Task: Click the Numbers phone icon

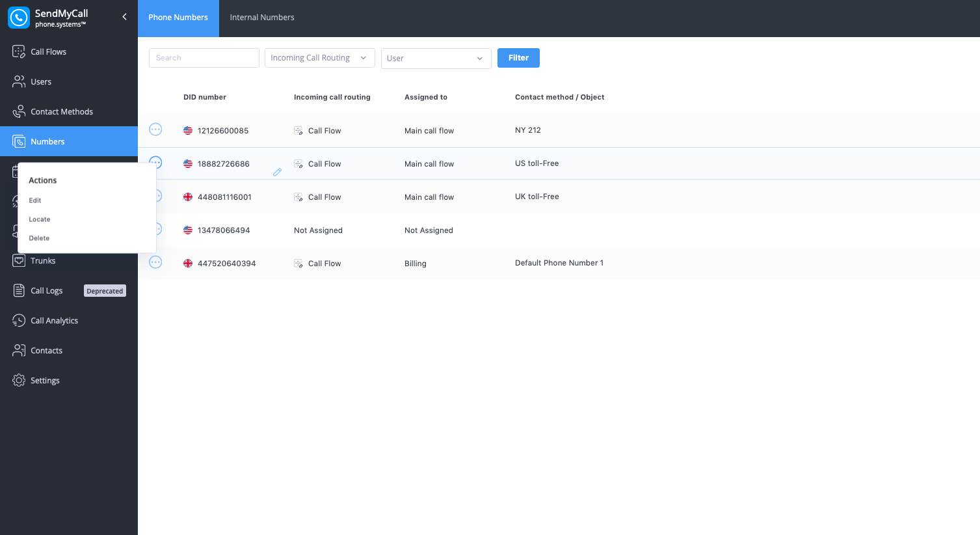Action: pos(19,141)
